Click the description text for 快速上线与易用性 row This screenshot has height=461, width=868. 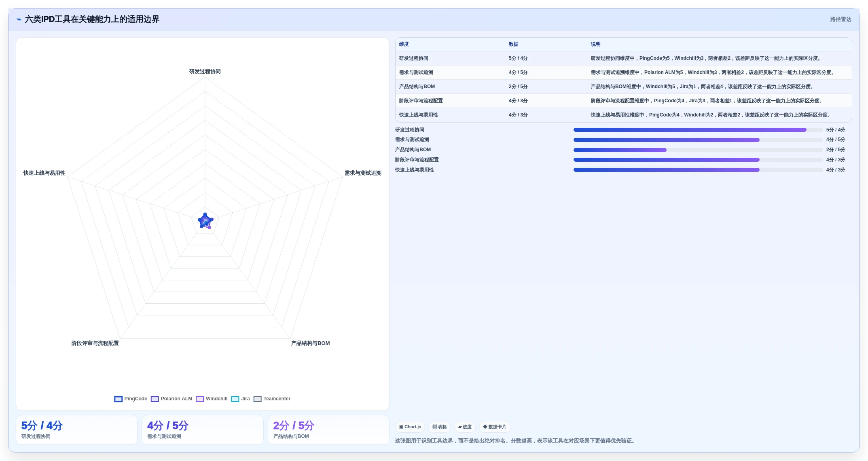711,115
